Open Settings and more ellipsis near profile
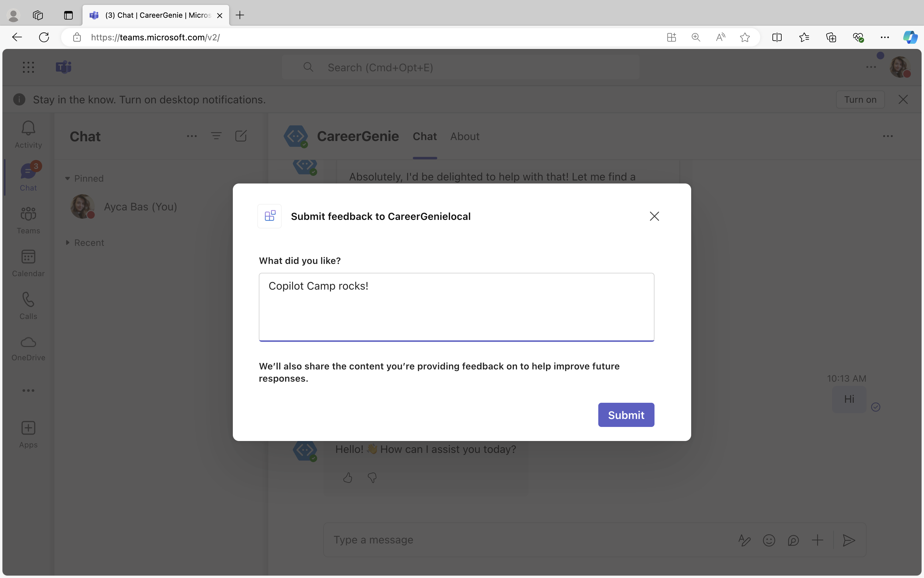924x578 pixels. click(x=871, y=67)
